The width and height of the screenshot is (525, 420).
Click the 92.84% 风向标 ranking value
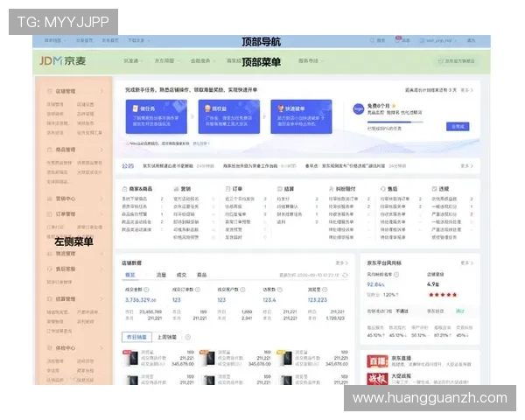[x=375, y=284]
